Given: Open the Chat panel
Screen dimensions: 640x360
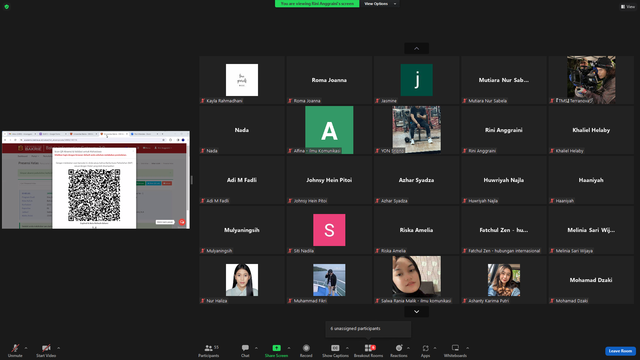Looking at the screenshot, I should [x=245, y=350].
